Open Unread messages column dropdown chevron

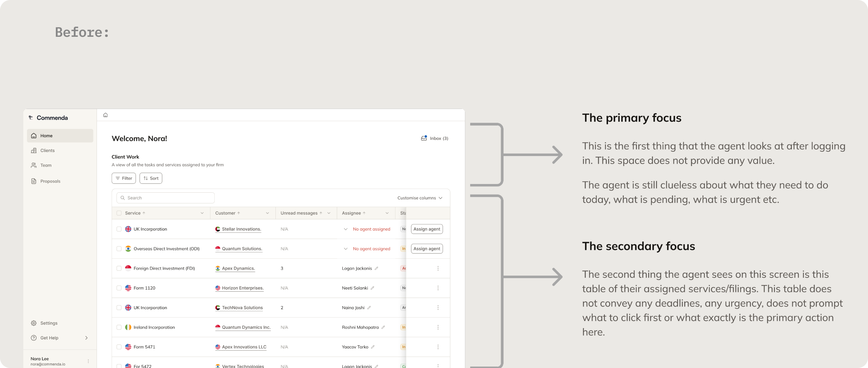[x=329, y=213]
